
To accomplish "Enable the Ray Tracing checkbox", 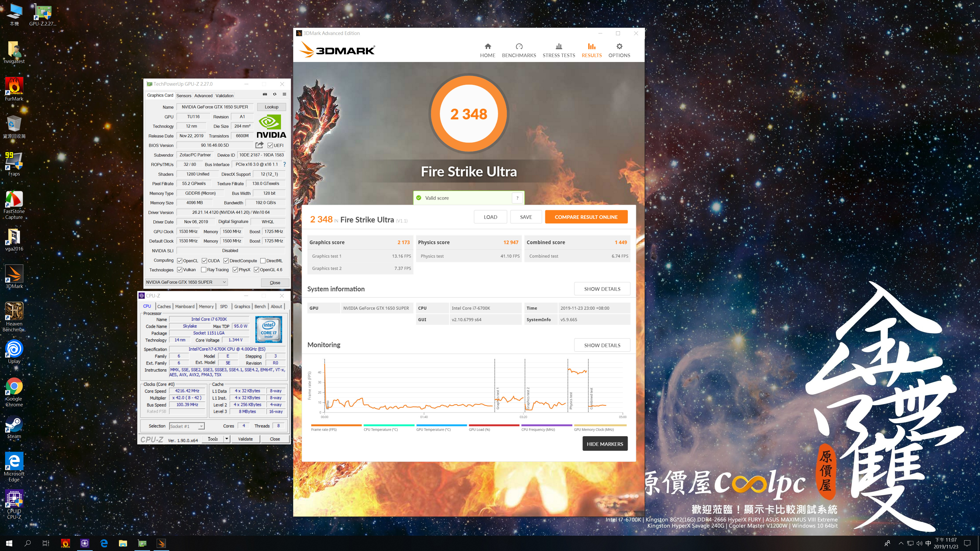I will point(204,270).
